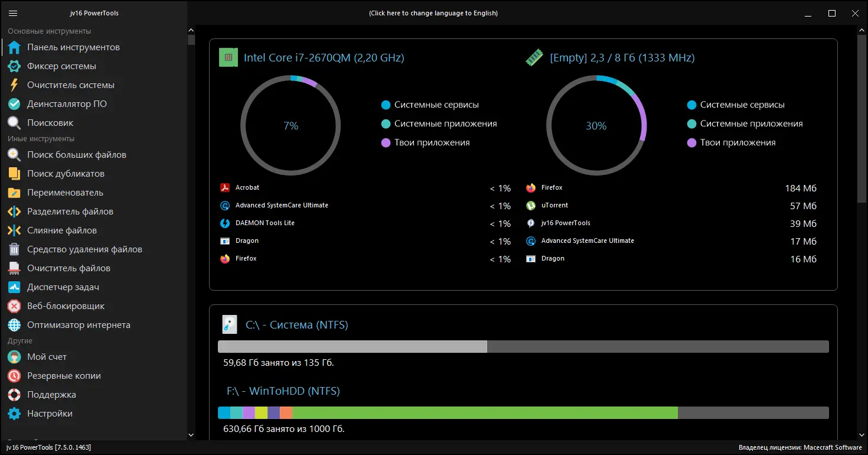This screenshot has width=868, height=455.
Task: Click the jv16 PowerTools [7.5.0.1463] version text
Action: coord(48,447)
